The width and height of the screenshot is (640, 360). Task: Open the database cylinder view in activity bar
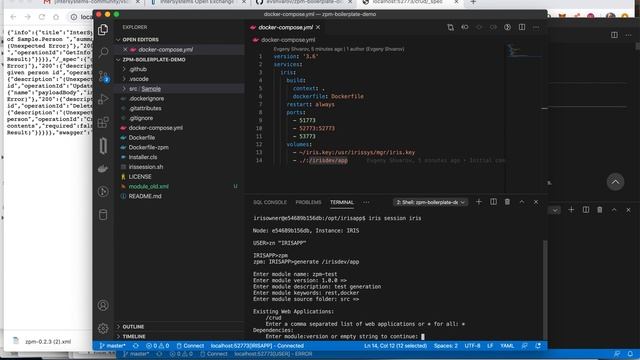coord(103,214)
